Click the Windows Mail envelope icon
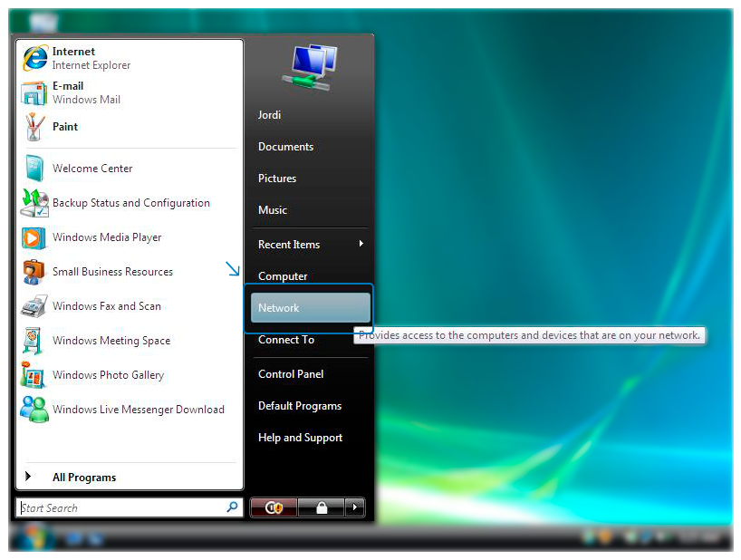The width and height of the screenshot is (741, 560). [x=34, y=92]
